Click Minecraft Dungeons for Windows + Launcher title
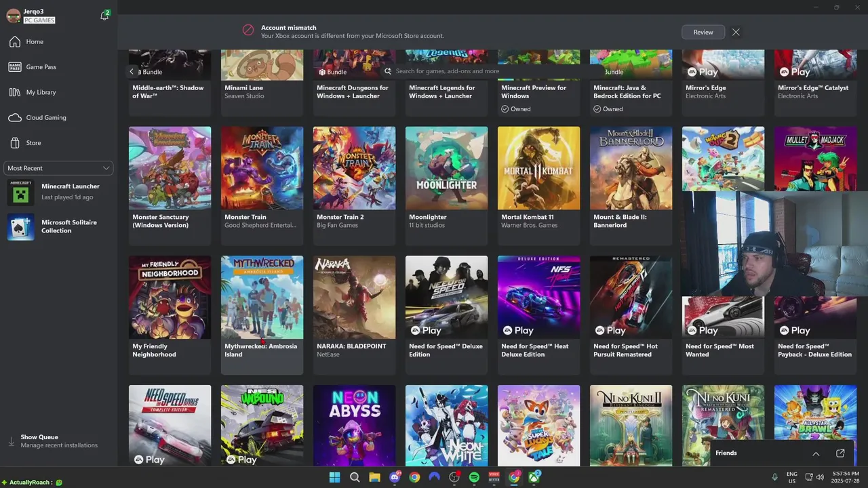 coord(353,92)
